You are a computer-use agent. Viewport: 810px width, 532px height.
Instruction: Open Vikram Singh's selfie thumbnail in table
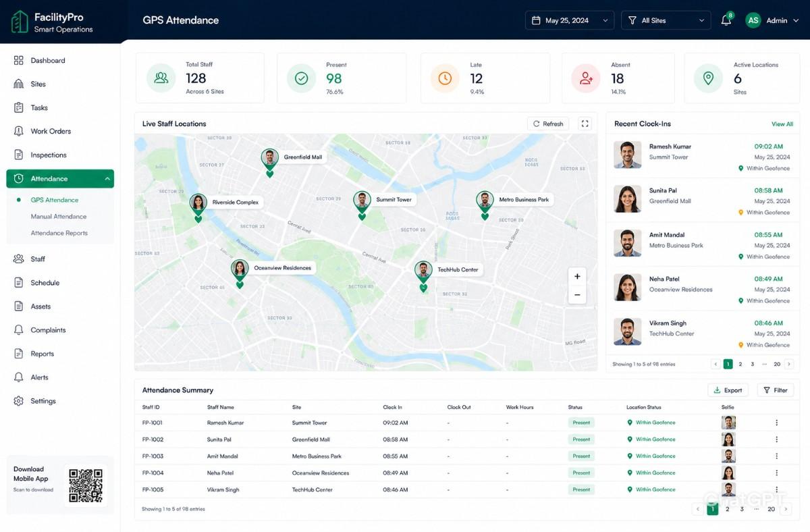(728, 489)
